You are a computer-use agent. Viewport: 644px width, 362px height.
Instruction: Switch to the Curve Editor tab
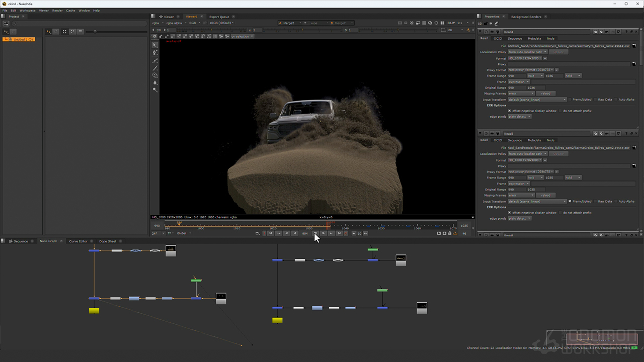click(x=78, y=241)
